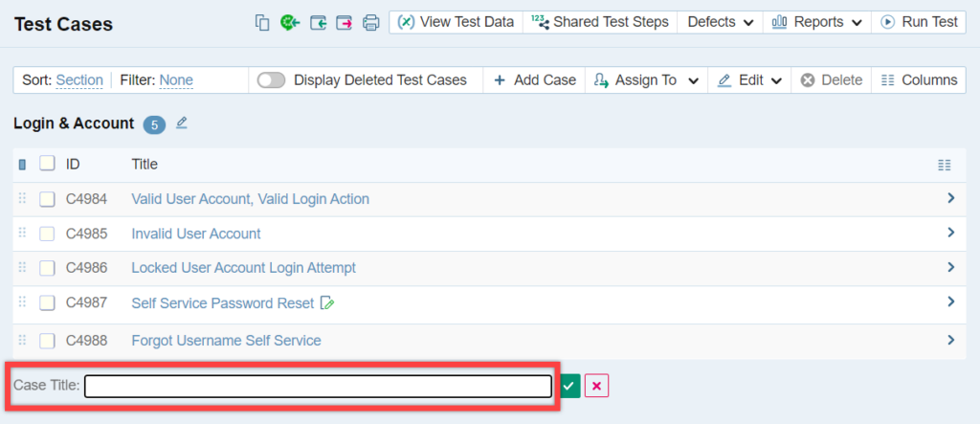Screen dimensions: 980x424
Task: Open the Assign To dropdown
Action: (x=647, y=80)
